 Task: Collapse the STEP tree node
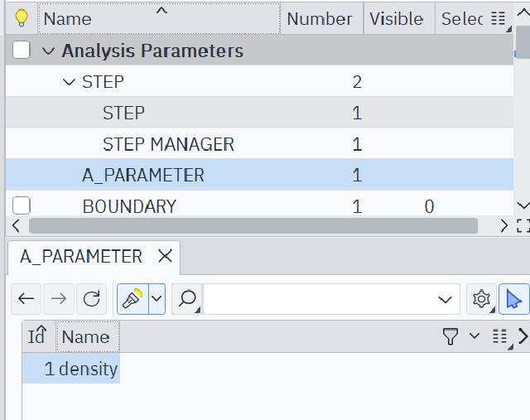click(69, 82)
